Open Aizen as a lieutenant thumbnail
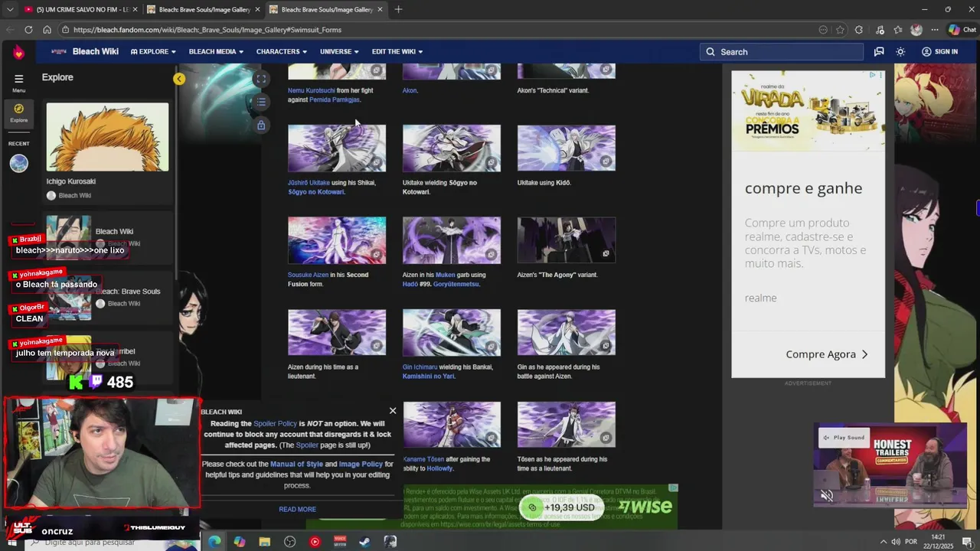The image size is (980, 551). (337, 333)
